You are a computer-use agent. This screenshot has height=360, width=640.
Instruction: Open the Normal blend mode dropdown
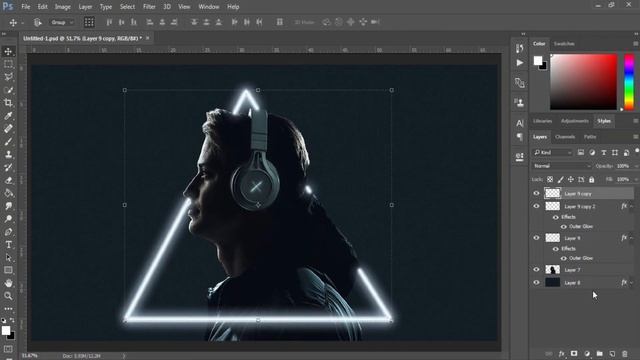pyautogui.click(x=562, y=166)
